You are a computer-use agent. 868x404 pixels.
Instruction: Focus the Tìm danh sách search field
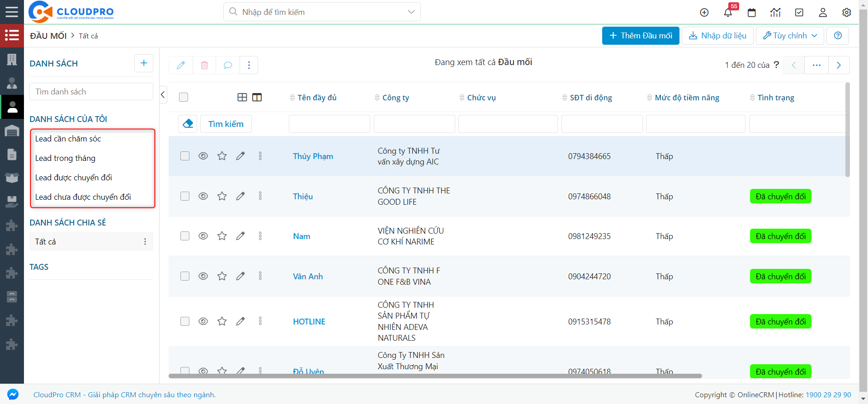[91, 92]
